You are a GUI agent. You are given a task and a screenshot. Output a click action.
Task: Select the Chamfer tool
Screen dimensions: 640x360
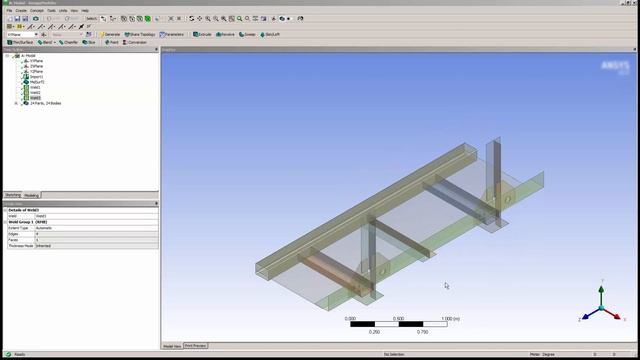pyautogui.click(x=68, y=42)
